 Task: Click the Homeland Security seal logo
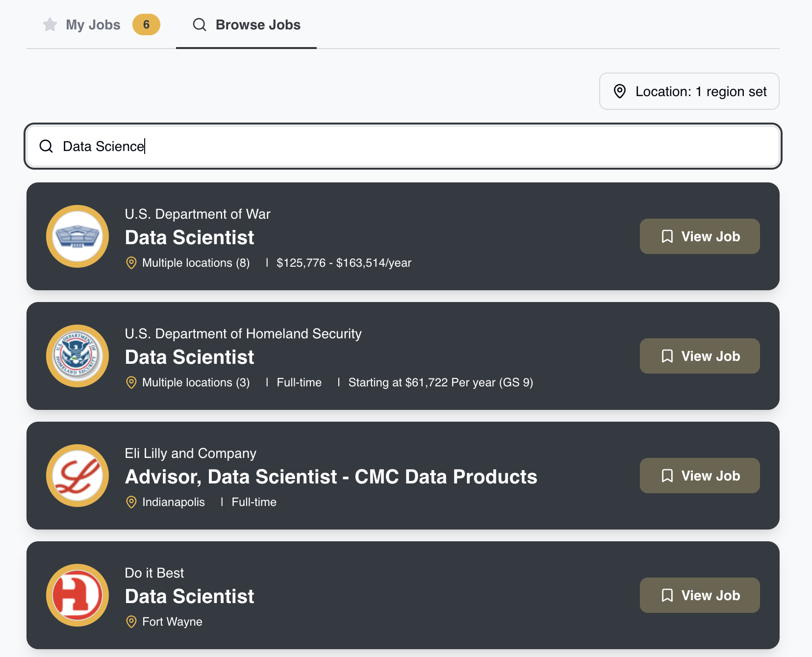tap(77, 356)
